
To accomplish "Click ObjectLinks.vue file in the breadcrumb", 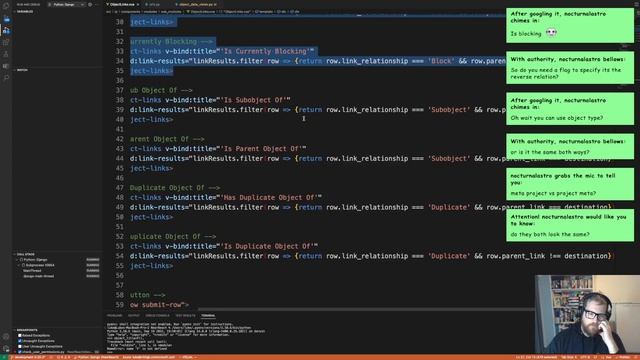I will [201, 11].
